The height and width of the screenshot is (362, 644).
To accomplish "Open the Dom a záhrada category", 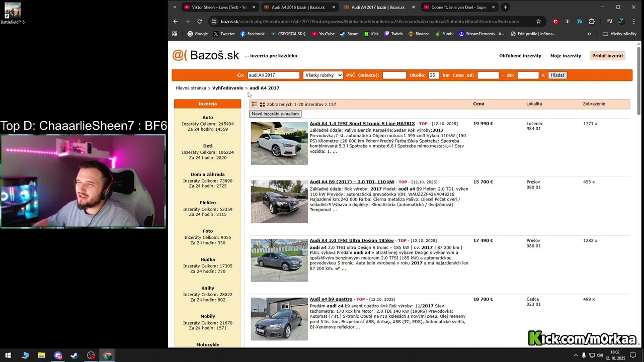I will pyautogui.click(x=208, y=174).
